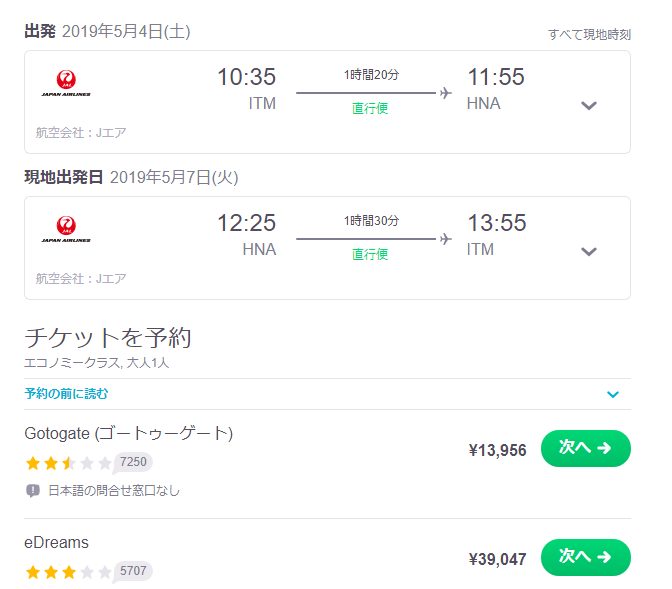672x589 pixels.
Task: Select the eDreams provider name
Action: coord(57,542)
